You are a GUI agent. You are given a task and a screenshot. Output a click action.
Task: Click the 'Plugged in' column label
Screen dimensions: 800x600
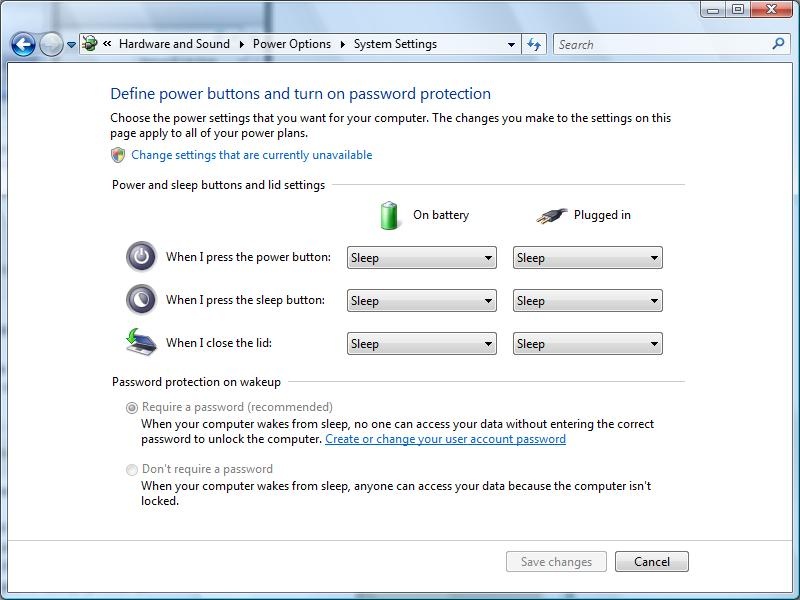point(602,215)
